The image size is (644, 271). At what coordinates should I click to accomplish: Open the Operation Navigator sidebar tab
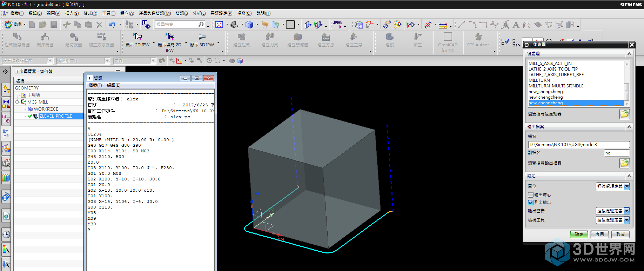coord(6,133)
